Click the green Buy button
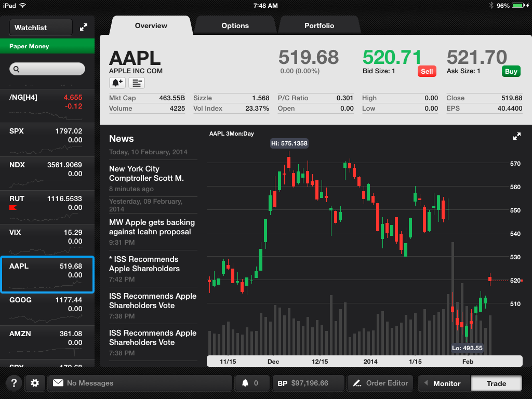Image resolution: width=532 pixels, height=399 pixels. (511, 71)
